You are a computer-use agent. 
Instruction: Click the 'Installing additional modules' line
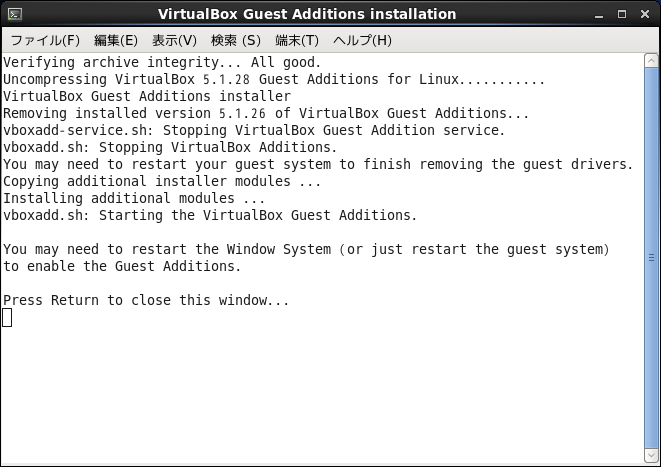pyautogui.click(x=134, y=198)
